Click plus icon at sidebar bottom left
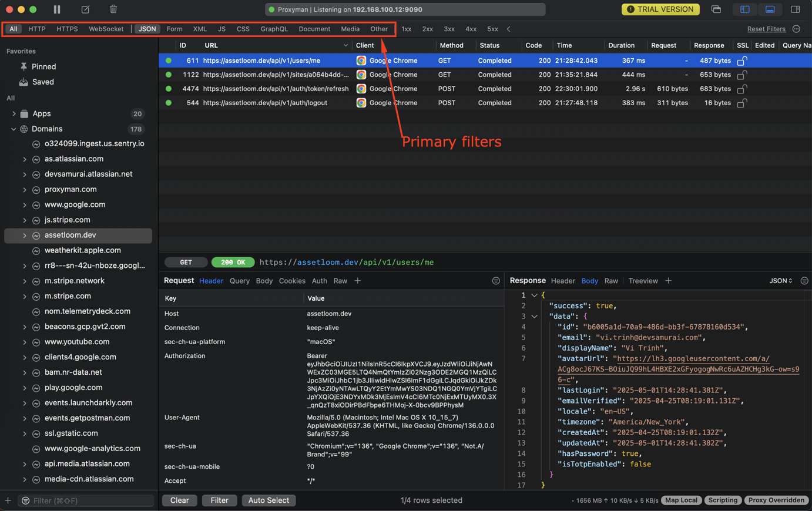The height and width of the screenshot is (511, 812). click(8, 500)
